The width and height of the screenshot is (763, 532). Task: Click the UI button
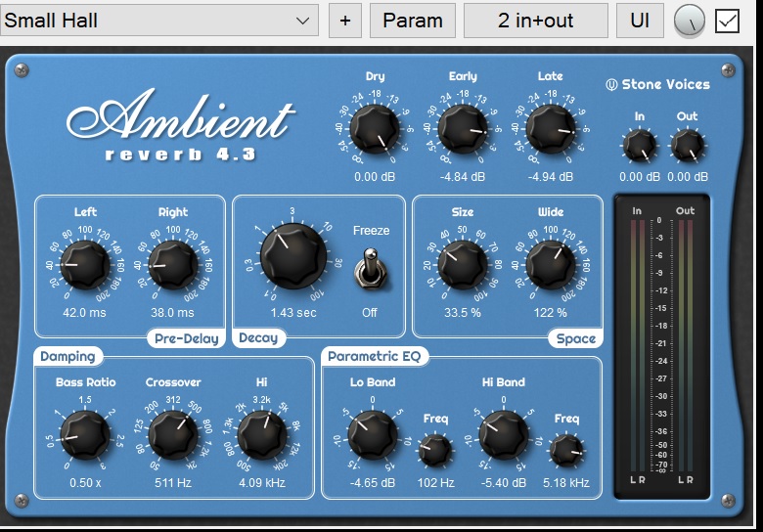640,21
